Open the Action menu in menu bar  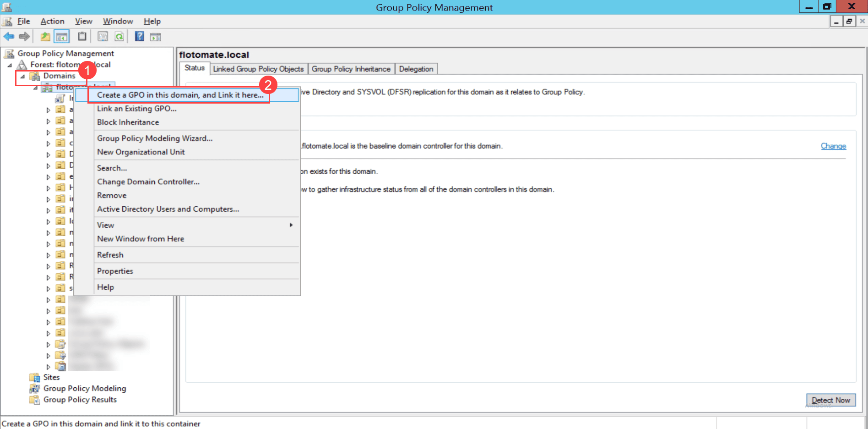(52, 21)
